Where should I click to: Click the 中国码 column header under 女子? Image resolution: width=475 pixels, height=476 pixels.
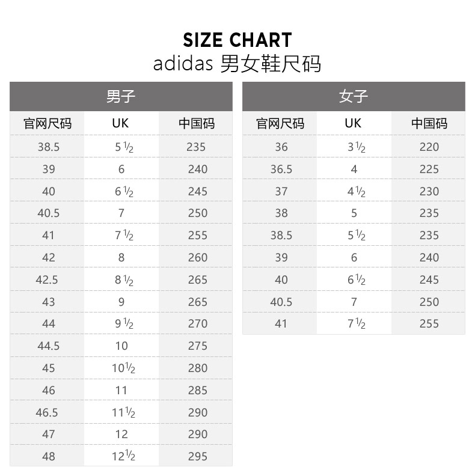click(429, 124)
